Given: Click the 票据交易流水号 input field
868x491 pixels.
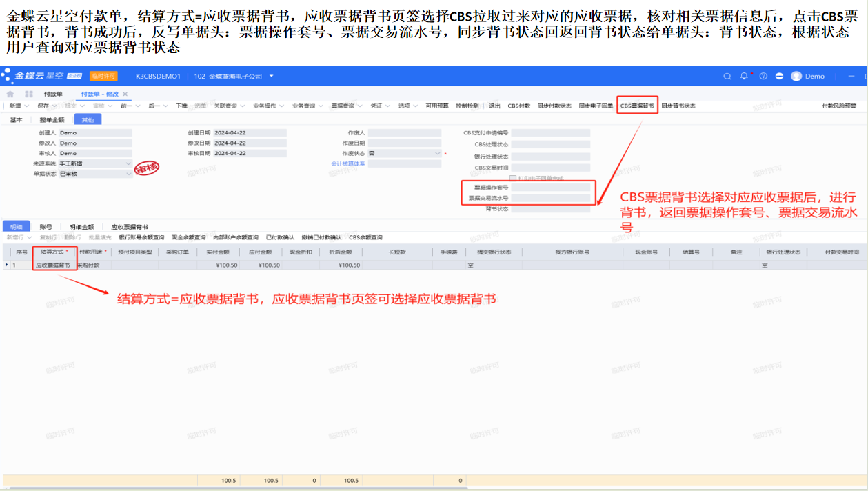Looking at the screenshot, I should 551,198.
